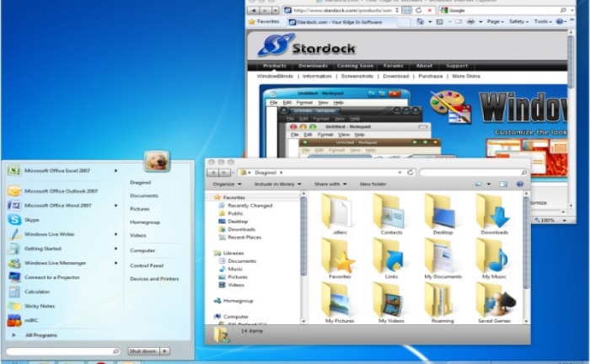Open the Organize dropdown in Explorer
Screen dimensions: 590x364
coord(227,185)
